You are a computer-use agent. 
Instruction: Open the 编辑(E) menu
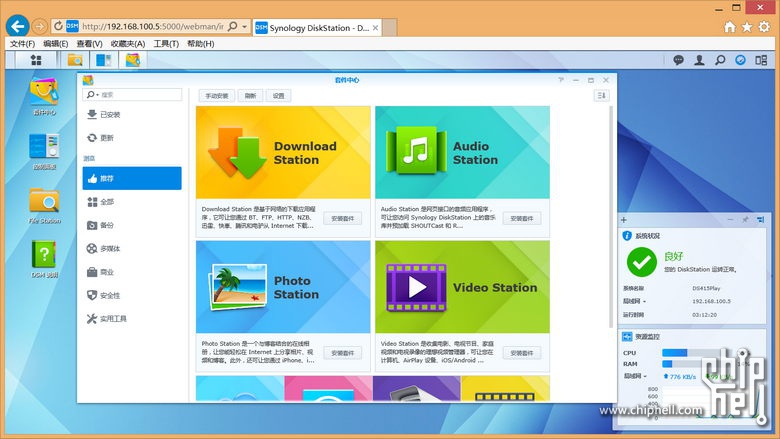[x=56, y=44]
